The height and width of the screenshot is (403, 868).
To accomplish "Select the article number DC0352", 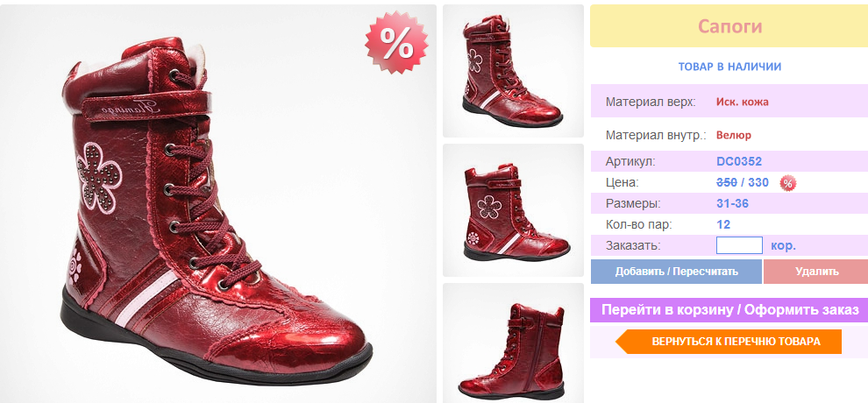I will pyautogui.click(x=739, y=161).
